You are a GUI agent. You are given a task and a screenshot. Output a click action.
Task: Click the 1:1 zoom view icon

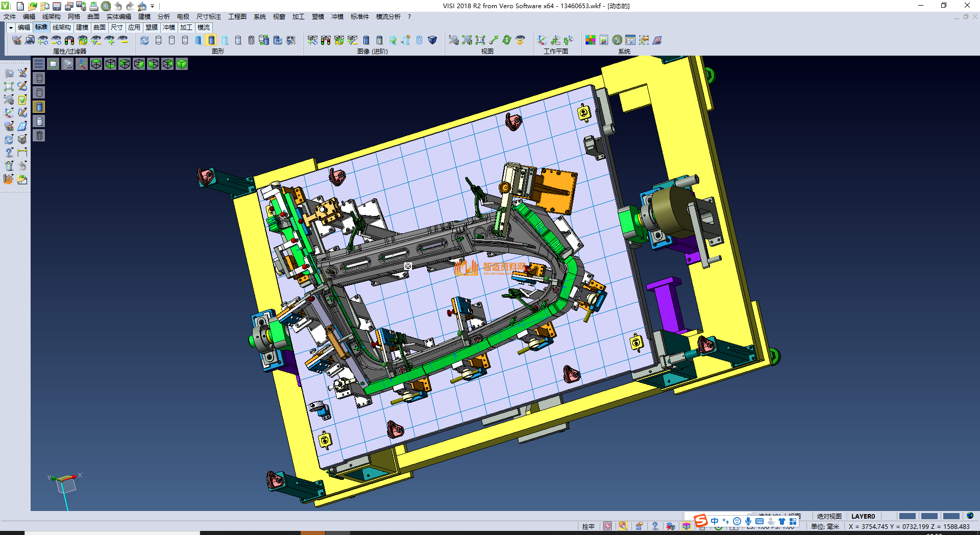click(480, 40)
